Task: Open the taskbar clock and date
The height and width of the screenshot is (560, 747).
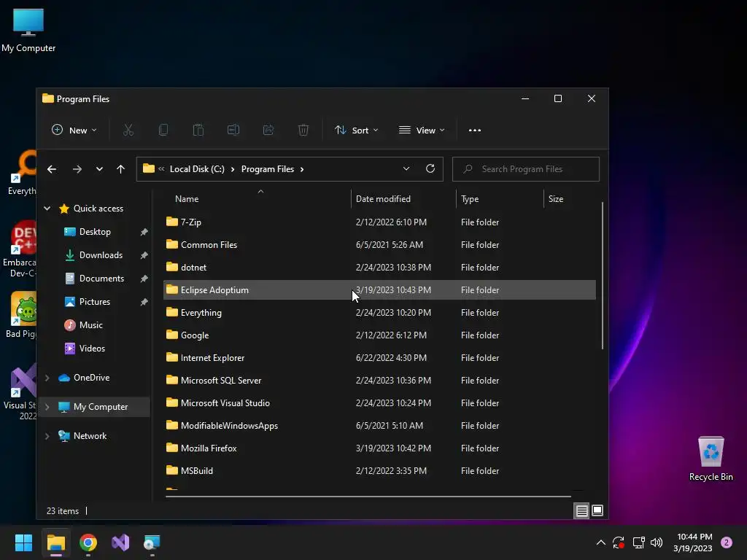Action: coord(693,542)
